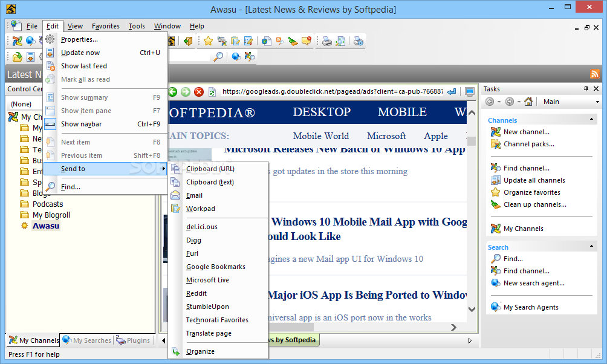
Task: Click the globe search agent toolbar icon
Action: click(236, 57)
